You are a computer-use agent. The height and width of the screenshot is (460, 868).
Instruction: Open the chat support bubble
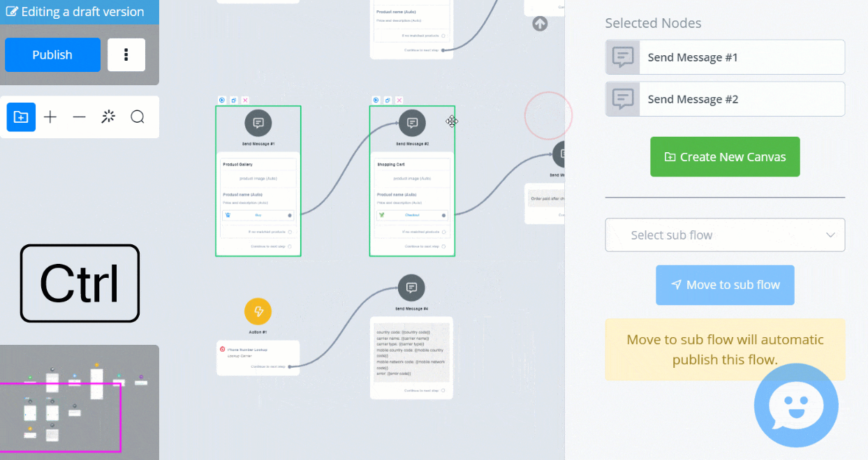pyautogui.click(x=796, y=406)
